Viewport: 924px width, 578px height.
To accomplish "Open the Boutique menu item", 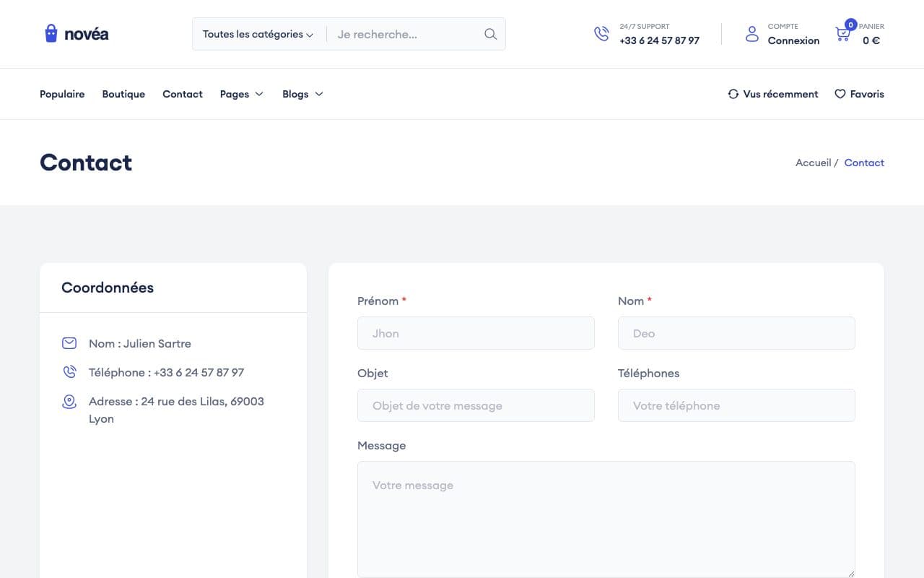I will click(123, 94).
